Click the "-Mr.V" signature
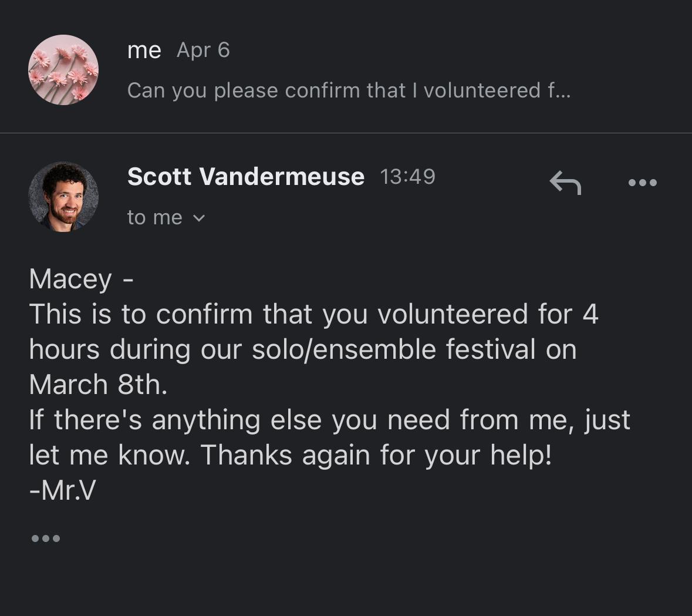Viewport: 692px width, 616px height. pyautogui.click(x=62, y=490)
